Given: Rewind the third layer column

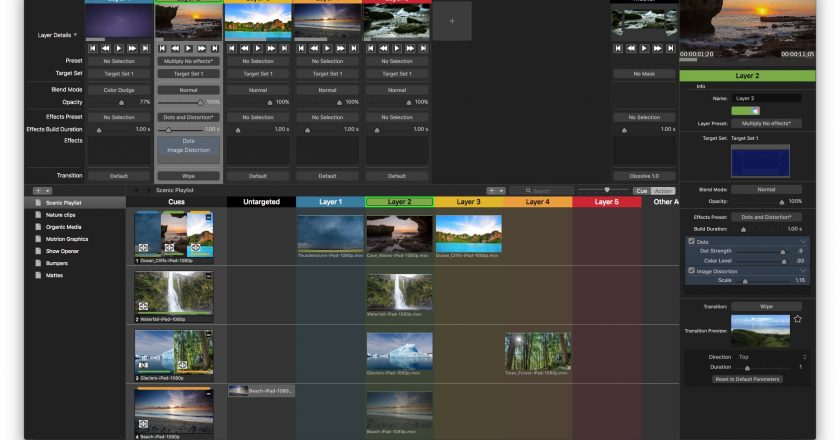Looking at the screenshot, I should [245, 48].
